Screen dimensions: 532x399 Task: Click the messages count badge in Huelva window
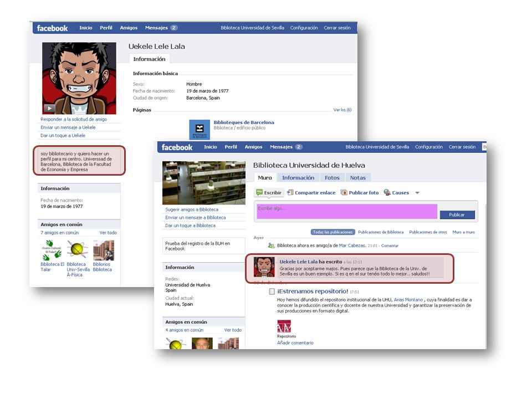(x=299, y=147)
